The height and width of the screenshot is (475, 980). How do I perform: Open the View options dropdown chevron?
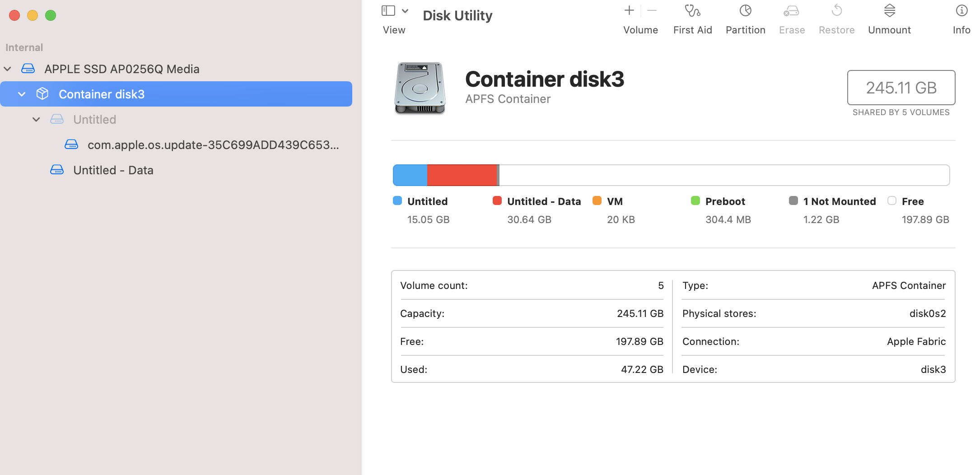coord(405,11)
